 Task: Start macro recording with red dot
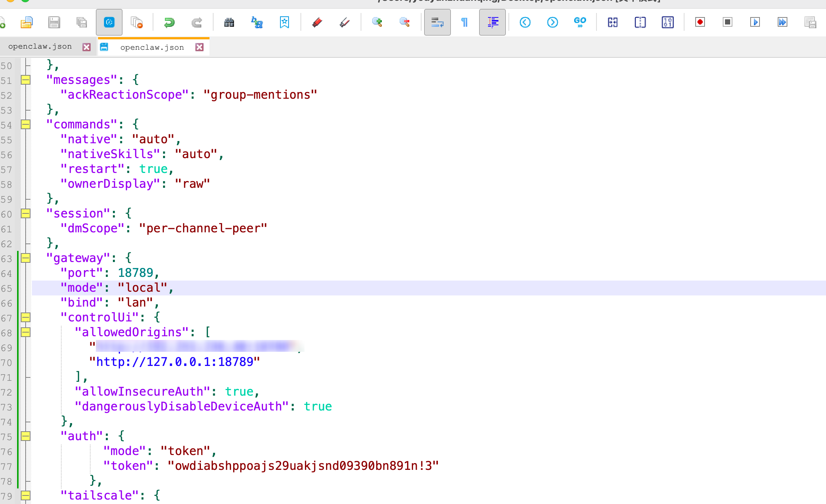[700, 22]
